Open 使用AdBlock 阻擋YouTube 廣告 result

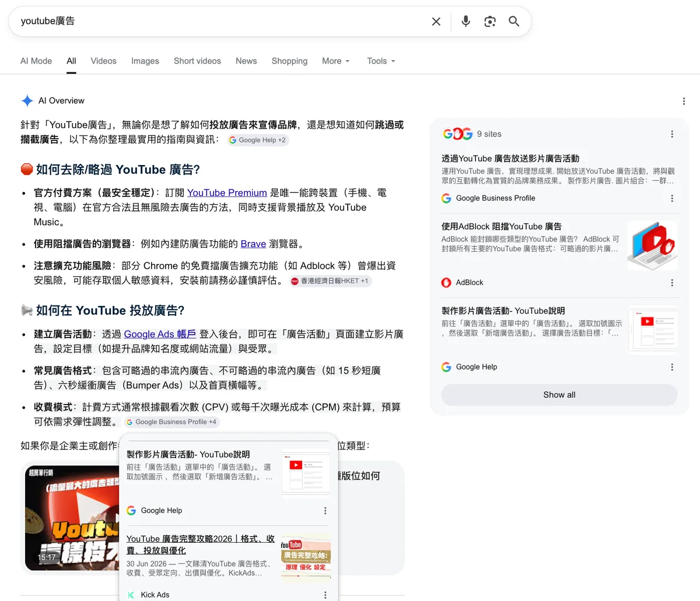pos(502,227)
